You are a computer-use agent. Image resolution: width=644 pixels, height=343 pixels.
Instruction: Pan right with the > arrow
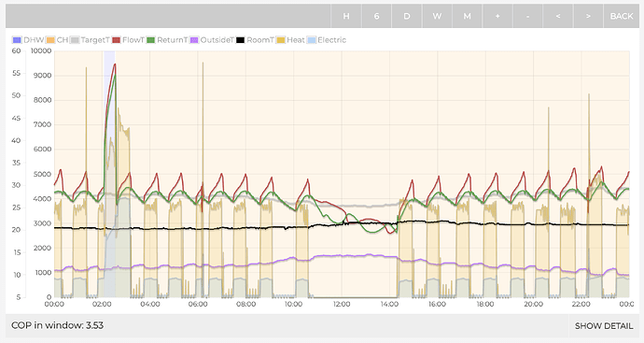tap(588, 16)
